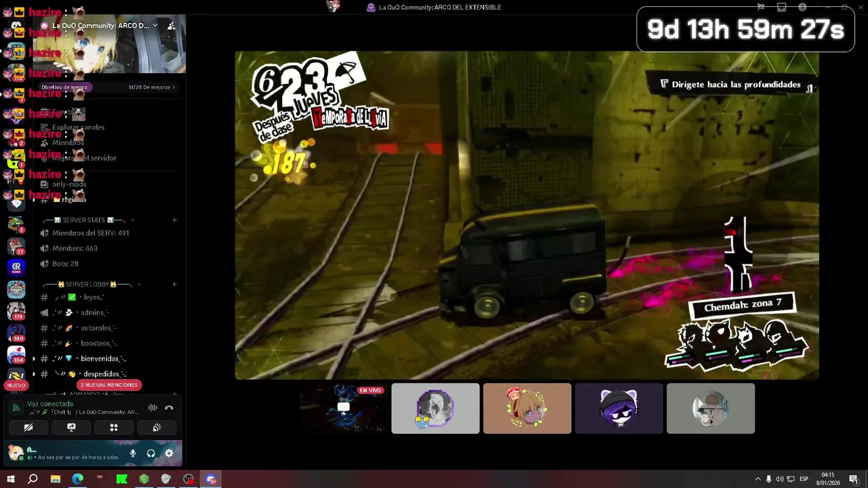
Task: Open Discord from the Windows taskbar
Action: [x=211, y=479]
